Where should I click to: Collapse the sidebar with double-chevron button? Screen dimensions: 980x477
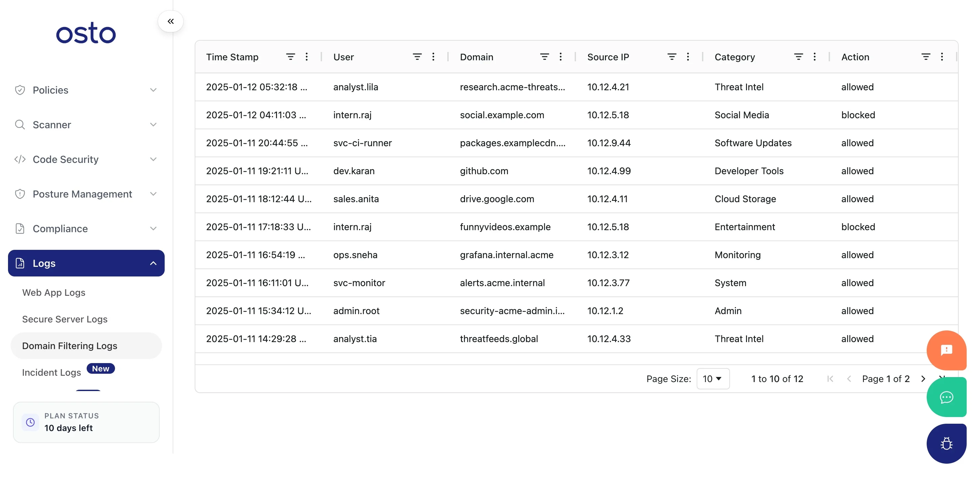(x=170, y=21)
